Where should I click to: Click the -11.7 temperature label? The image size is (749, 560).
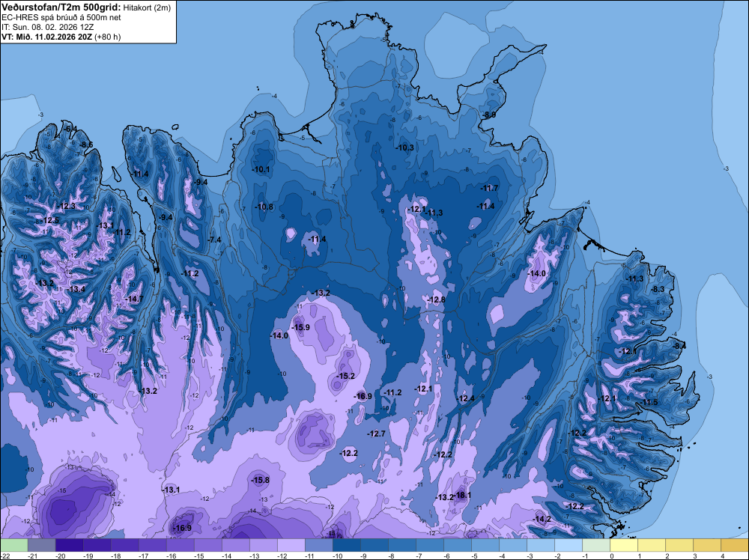tap(490, 188)
